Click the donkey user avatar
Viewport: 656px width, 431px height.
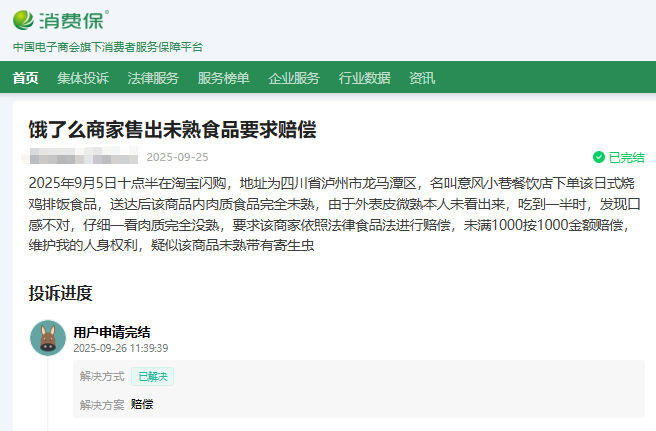[47, 338]
